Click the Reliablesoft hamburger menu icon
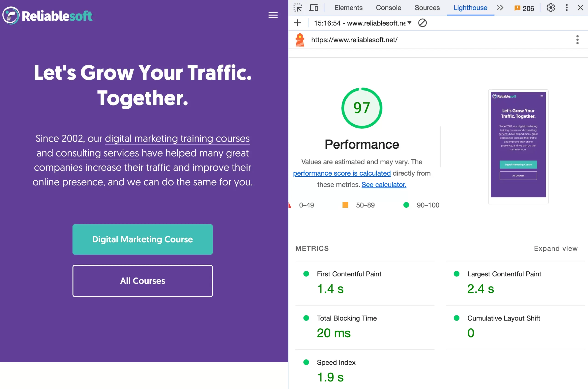The width and height of the screenshot is (588, 389). point(273,15)
